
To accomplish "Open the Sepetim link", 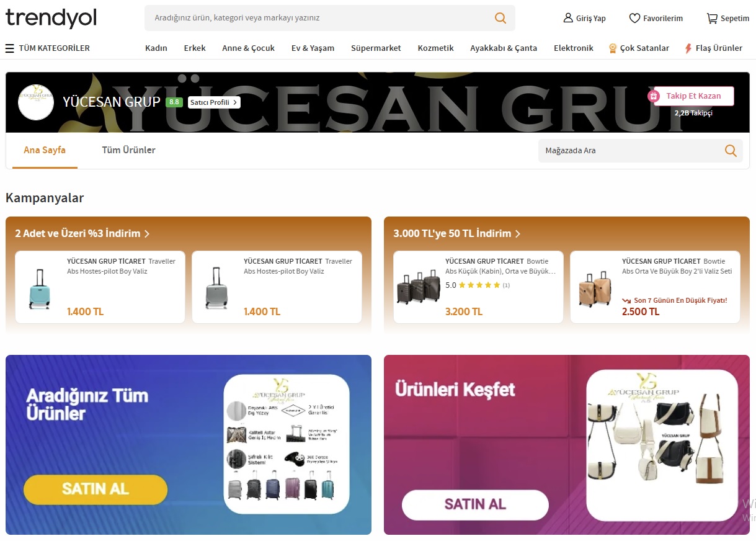I will click(735, 19).
